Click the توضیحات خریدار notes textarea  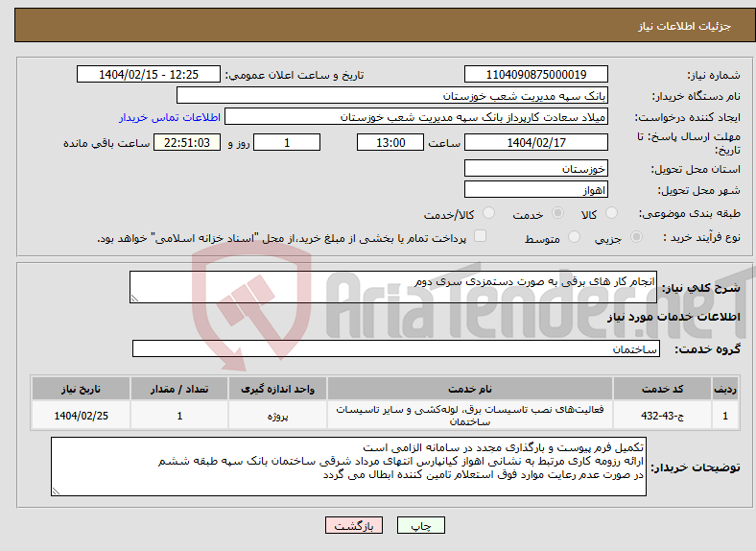click(348, 467)
